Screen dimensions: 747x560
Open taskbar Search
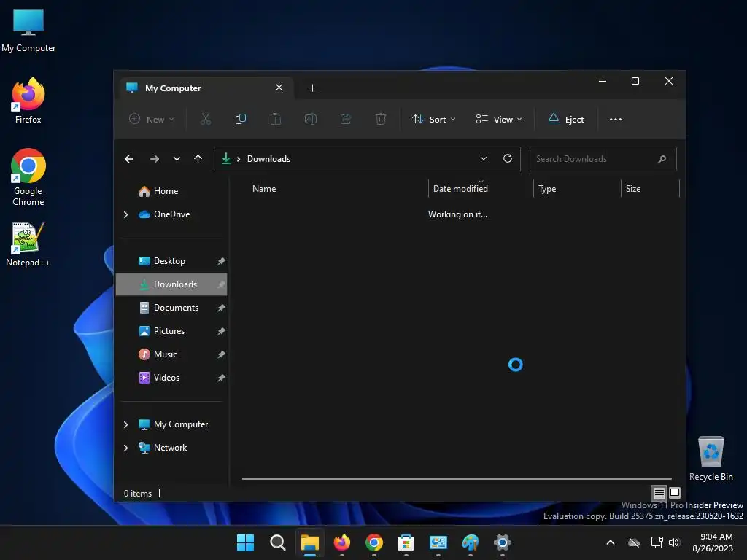[278, 542]
